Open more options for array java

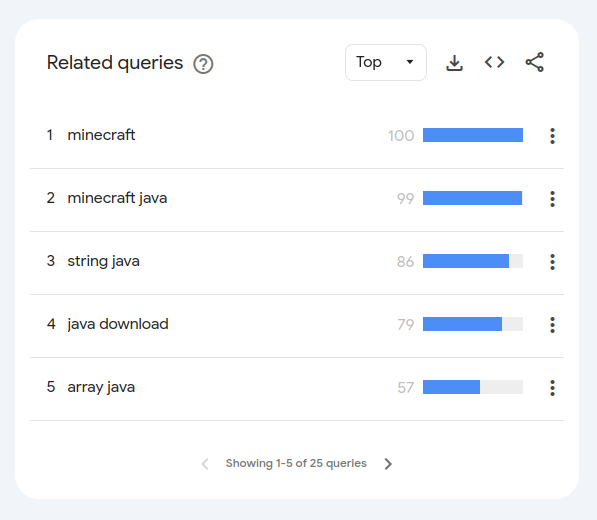point(552,388)
